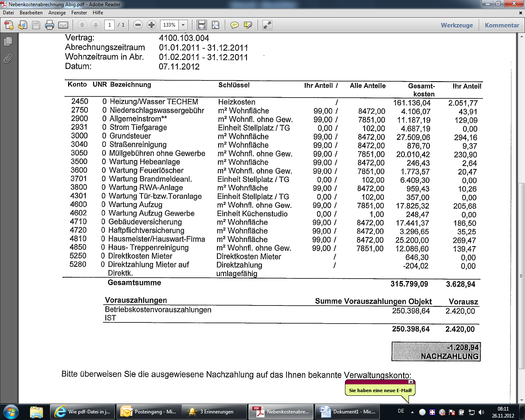
Task: Open the Werkzeuge pane
Action: [x=457, y=25]
